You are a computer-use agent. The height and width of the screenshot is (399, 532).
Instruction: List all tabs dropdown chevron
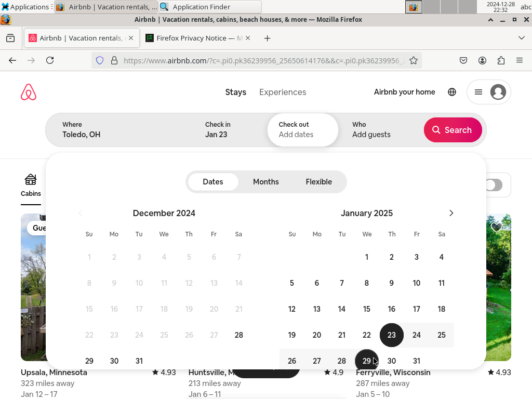coord(522,38)
